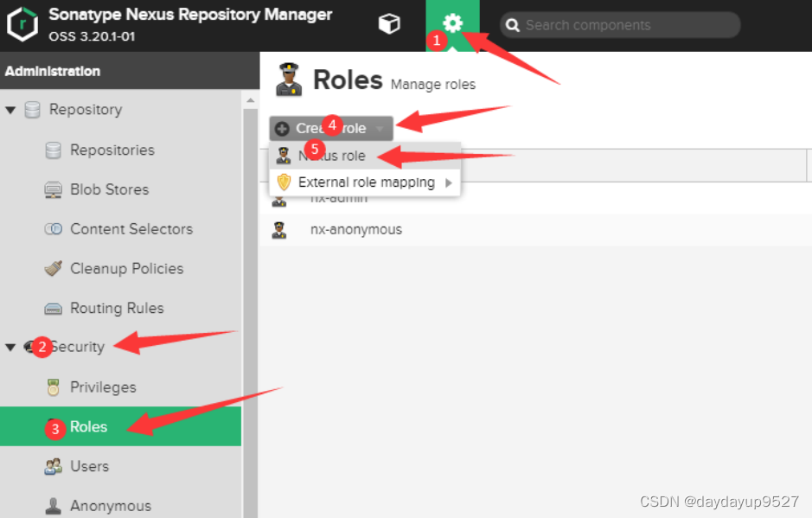
Task: Click the Content Selectors icon
Action: pyautogui.click(x=53, y=229)
